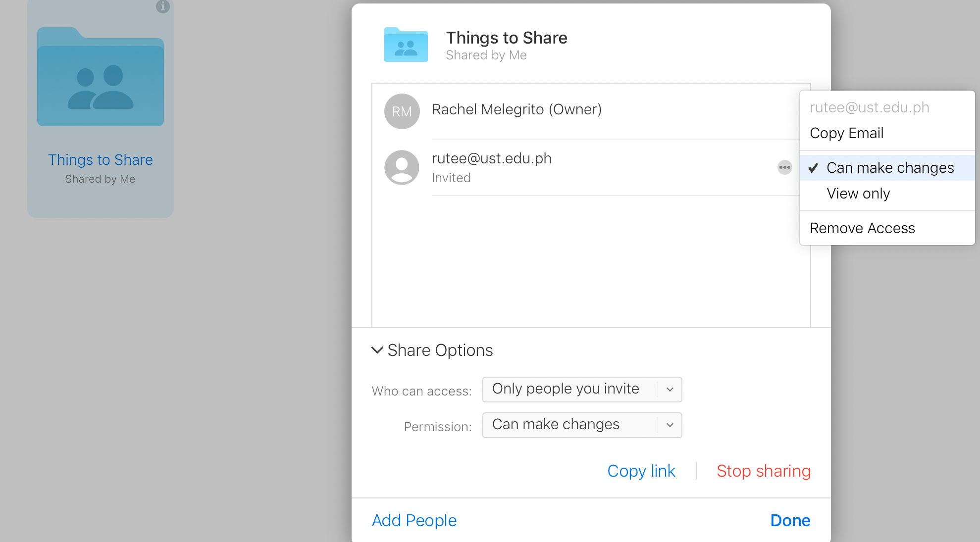This screenshot has height=542, width=980.
Task: Collapse the Share Options section
Action: click(x=377, y=350)
